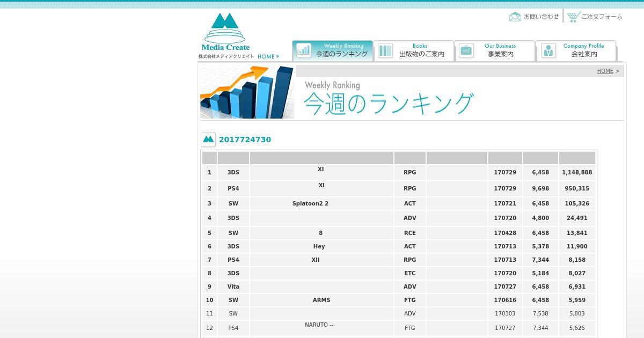
Task: Open the Our Business tab
Action: 495,51
